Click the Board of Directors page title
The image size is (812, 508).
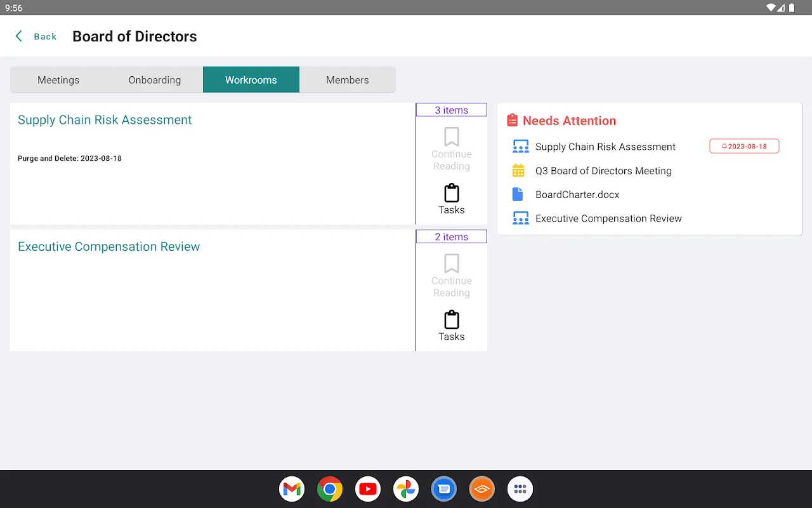(134, 37)
